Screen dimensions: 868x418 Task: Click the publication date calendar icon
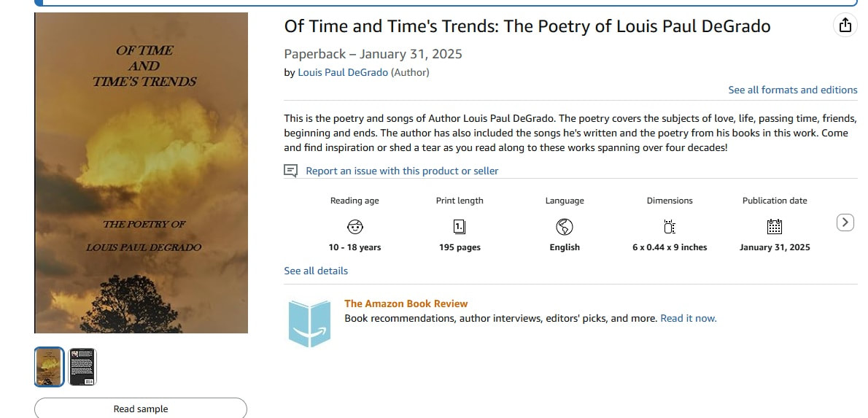click(775, 226)
